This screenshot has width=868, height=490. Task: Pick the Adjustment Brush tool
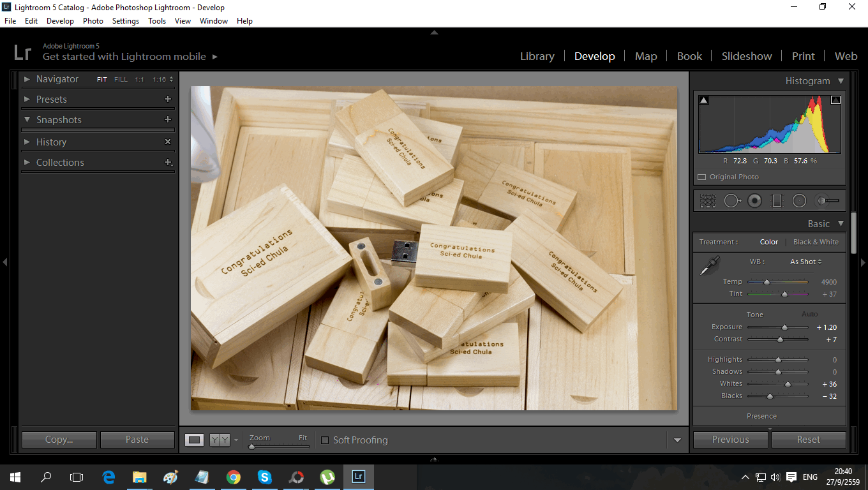pos(827,201)
